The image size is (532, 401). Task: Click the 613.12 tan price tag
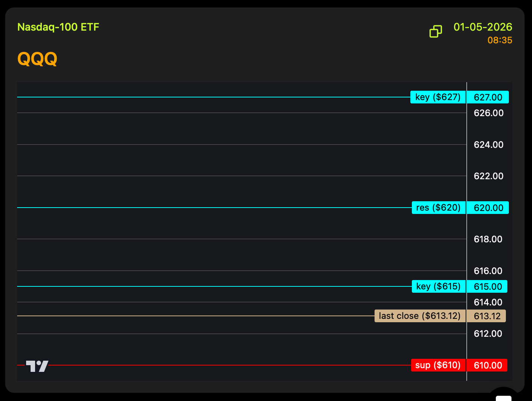pyautogui.click(x=486, y=316)
